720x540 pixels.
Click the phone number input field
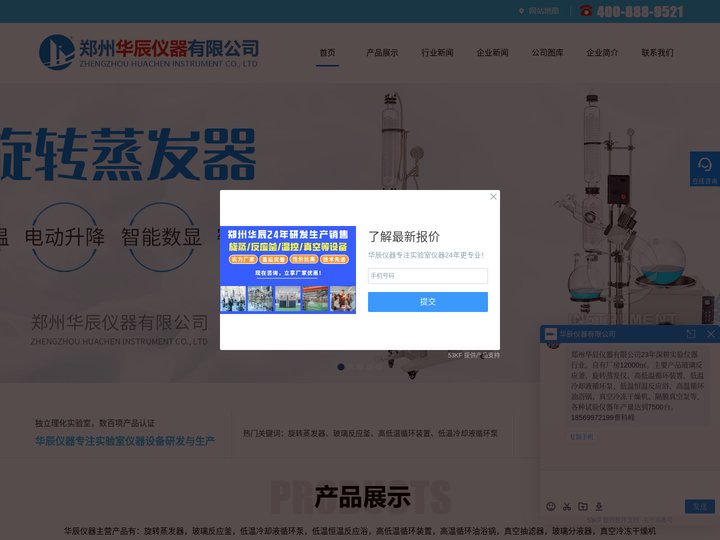point(428,276)
